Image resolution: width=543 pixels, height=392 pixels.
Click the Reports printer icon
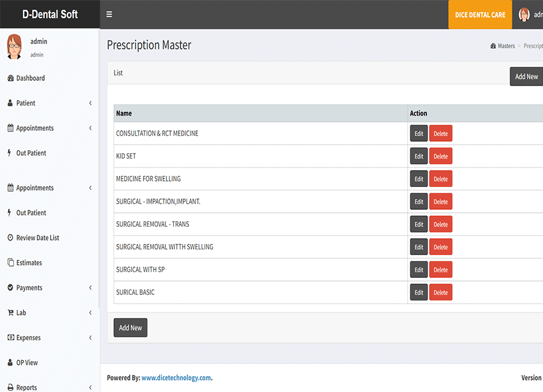click(x=10, y=388)
